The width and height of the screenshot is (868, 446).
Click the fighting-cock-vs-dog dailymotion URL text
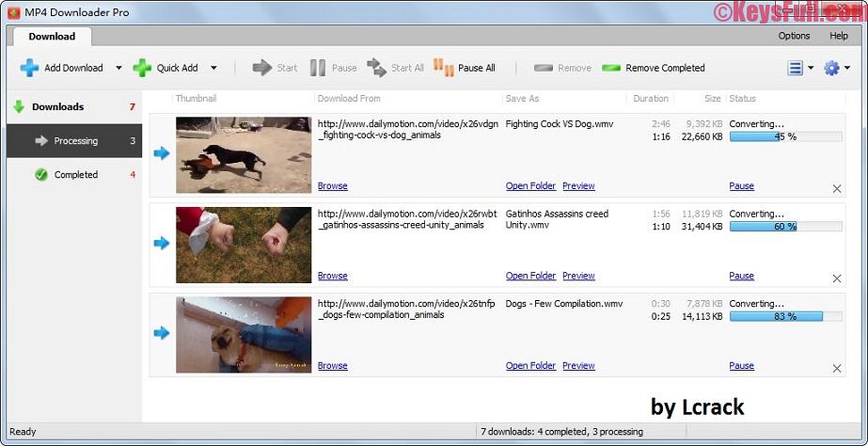coord(408,130)
